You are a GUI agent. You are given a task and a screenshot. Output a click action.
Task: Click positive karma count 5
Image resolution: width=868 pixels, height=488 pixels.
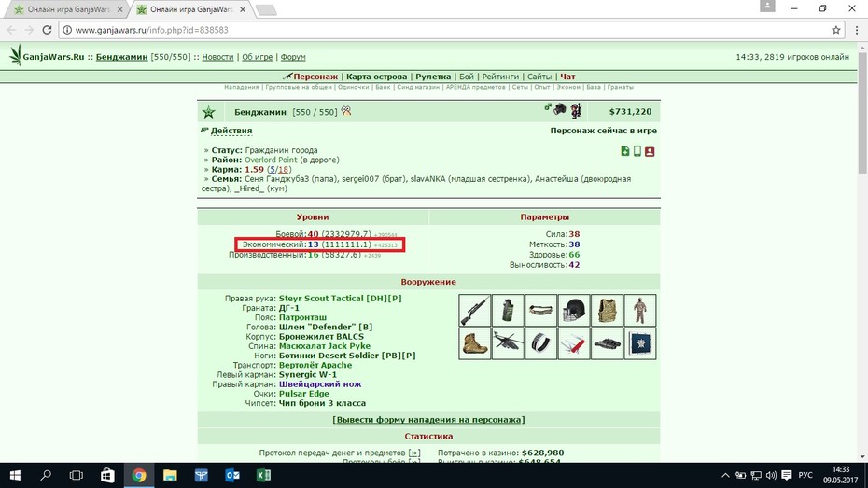pos(273,169)
